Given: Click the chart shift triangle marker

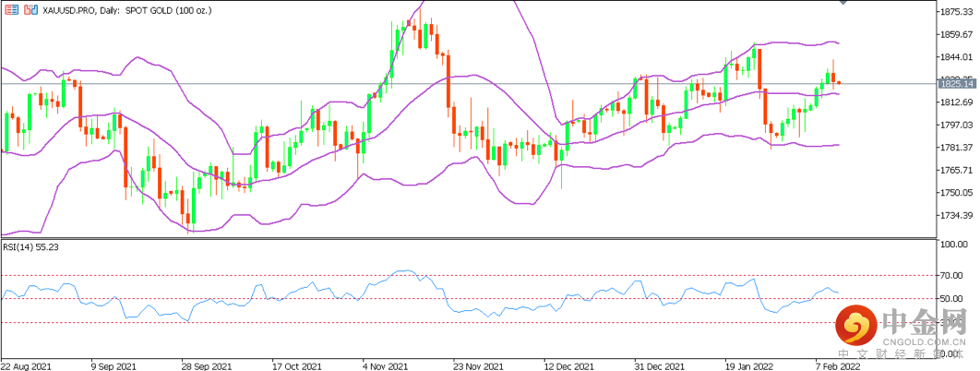Looking at the screenshot, I should click(x=844, y=4).
